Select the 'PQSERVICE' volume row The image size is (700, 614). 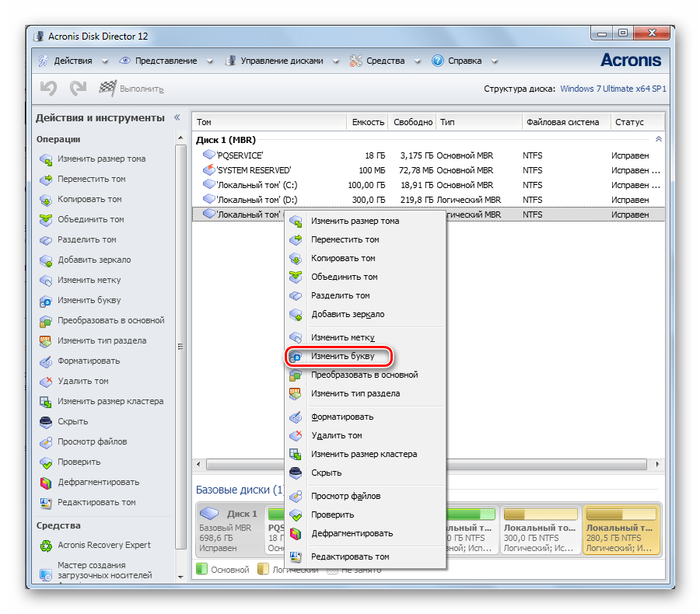click(x=240, y=155)
